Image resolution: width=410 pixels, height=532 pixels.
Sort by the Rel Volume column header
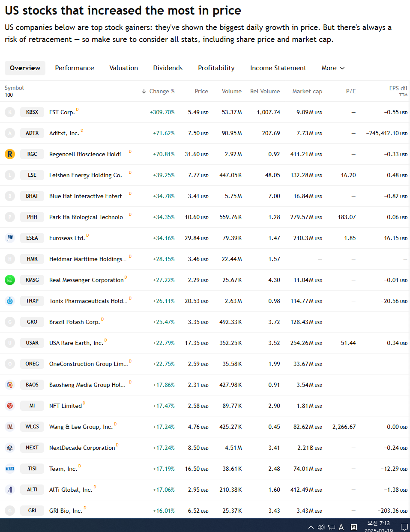click(265, 91)
